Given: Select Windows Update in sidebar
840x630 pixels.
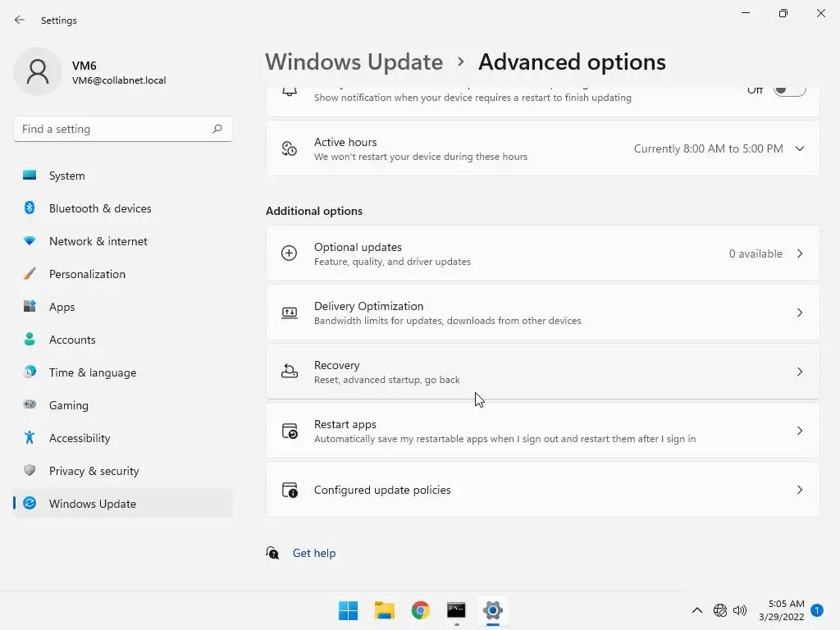Looking at the screenshot, I should (x=123, y=503).
